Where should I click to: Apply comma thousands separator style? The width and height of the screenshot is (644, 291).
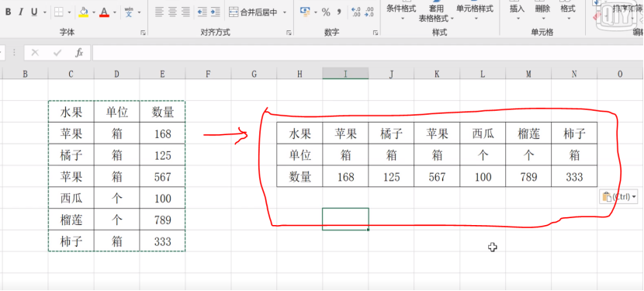(339, 12)
